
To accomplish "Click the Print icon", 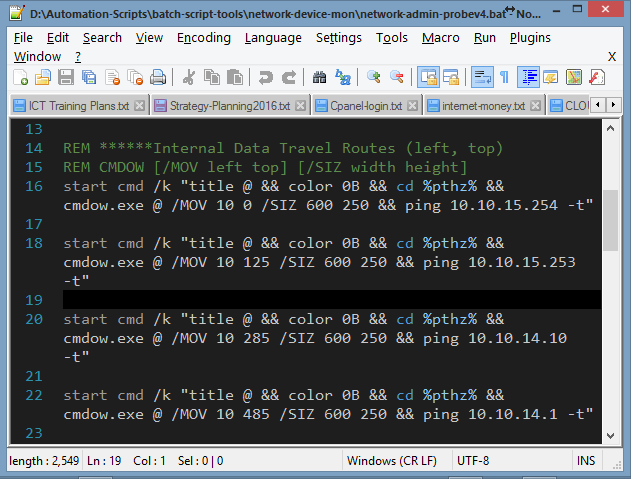I will click(x=158, y=77).
